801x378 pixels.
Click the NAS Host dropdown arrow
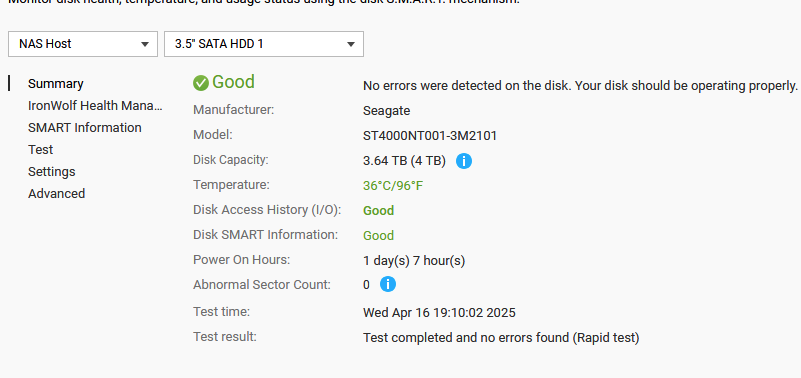[x=145, y=44]
